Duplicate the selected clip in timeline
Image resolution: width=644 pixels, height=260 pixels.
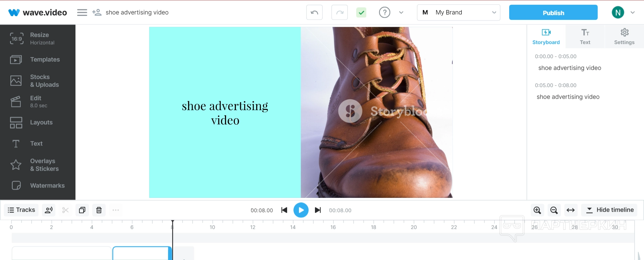pyautogui.click(x=82, y=210)
